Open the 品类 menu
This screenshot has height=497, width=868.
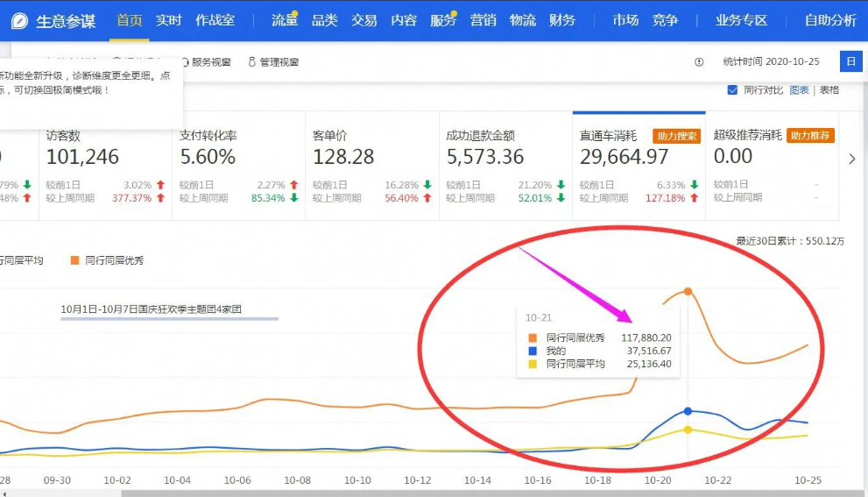click(324, 20)
